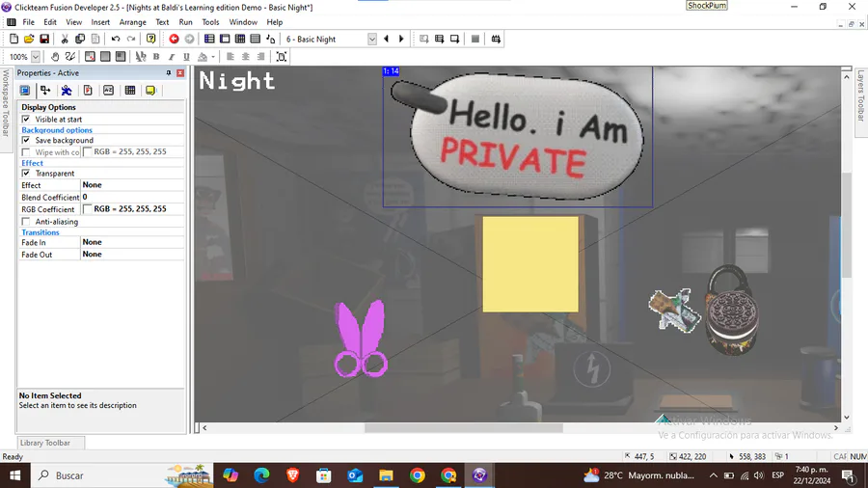This screenshot has height=488, width=868.
Task: Open the Insert menu
Action: (100, 22)
